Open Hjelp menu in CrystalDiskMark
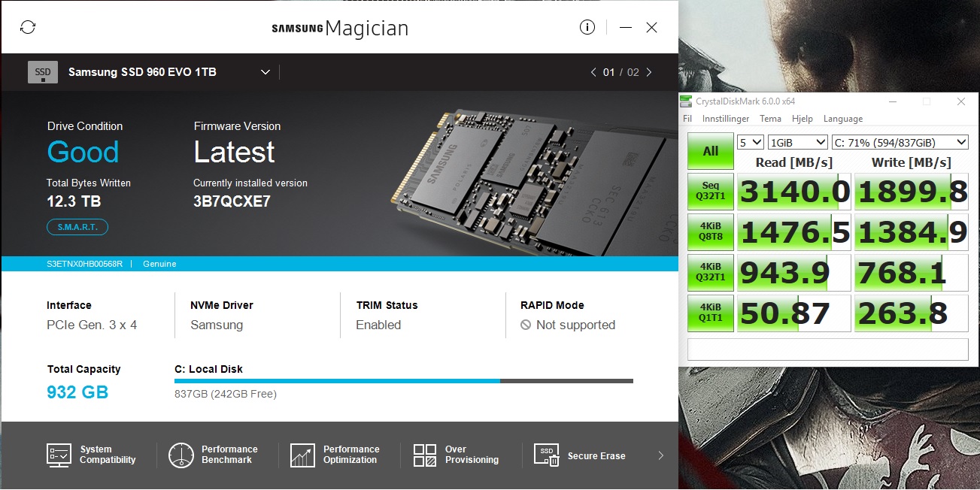 [x=803, y=119]
